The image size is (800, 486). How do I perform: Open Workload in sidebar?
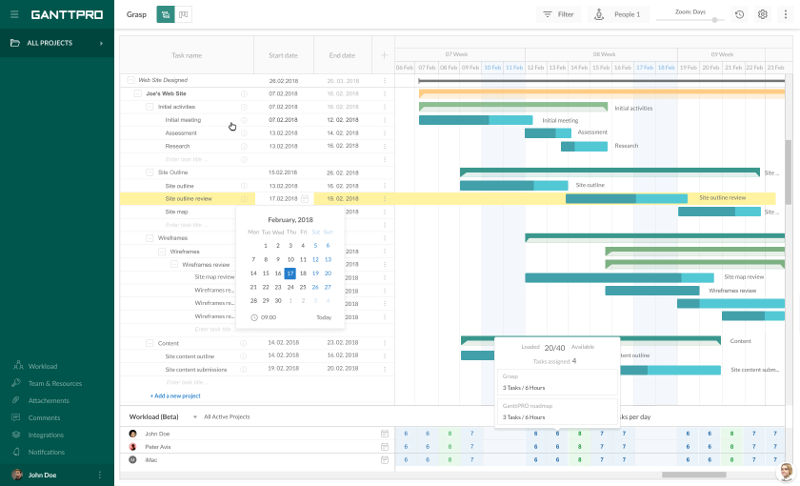click(x=42, y=366)
